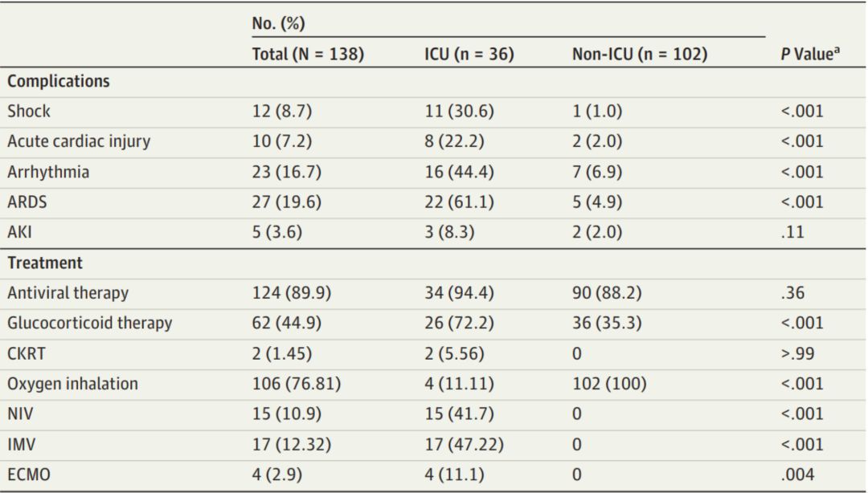Image resolution: width=868 pixels, height=493 pixels.
Task: Click the IMV total cell 17 (12.32)
Action: (x=292, y=444)
